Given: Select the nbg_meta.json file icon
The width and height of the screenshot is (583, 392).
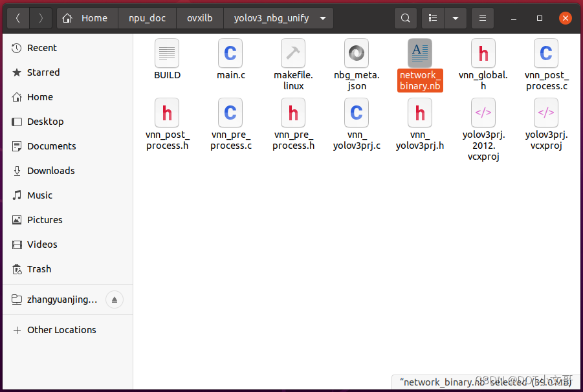Looking at the screenshot, I should [x=357, y=53].
